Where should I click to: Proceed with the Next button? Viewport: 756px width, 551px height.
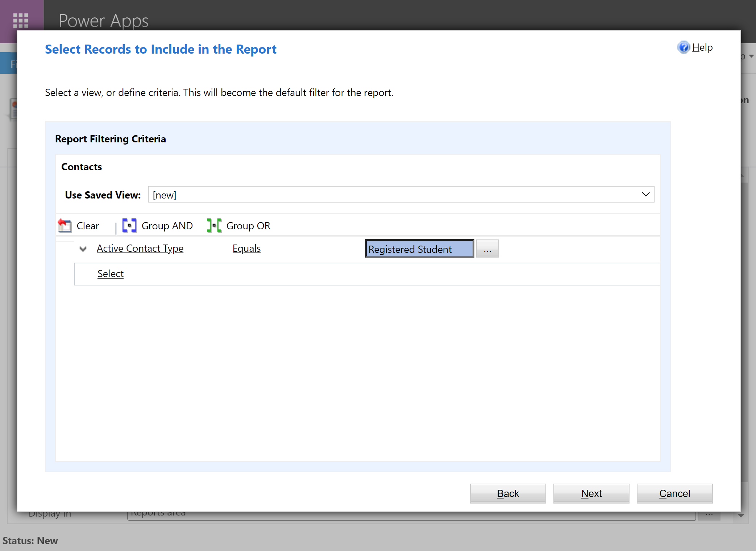591,493
